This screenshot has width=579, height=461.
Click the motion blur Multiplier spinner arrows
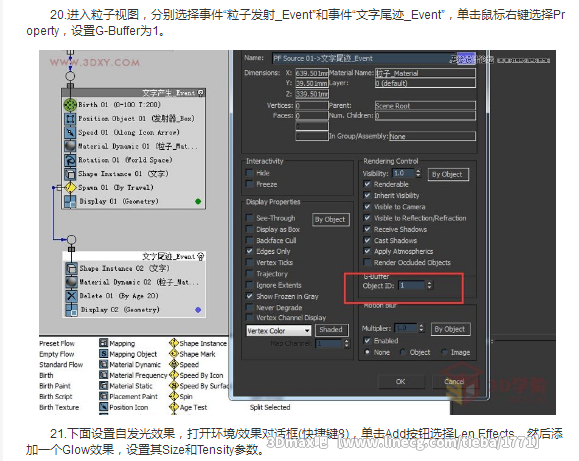(421, 328)
